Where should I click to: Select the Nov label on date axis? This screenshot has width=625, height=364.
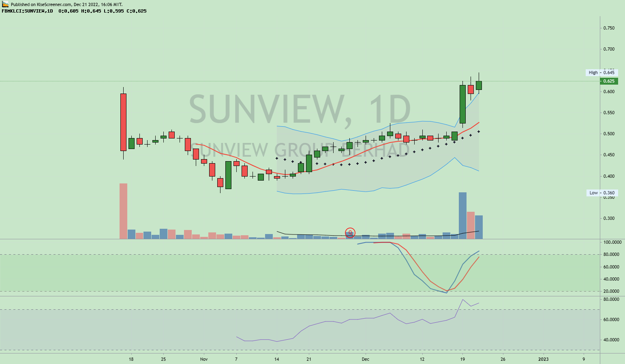[x=204, y=359]
